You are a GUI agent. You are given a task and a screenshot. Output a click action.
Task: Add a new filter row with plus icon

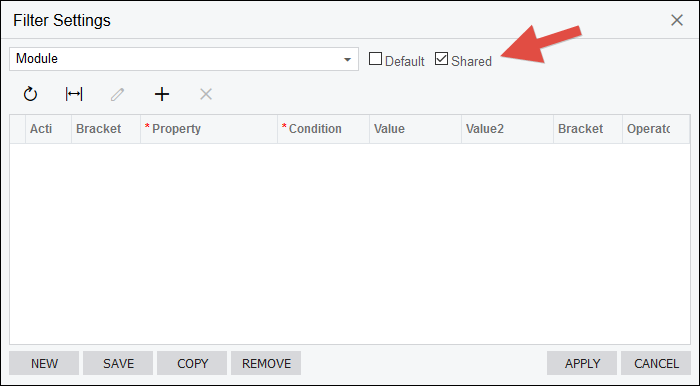click(x=162, y=94)
